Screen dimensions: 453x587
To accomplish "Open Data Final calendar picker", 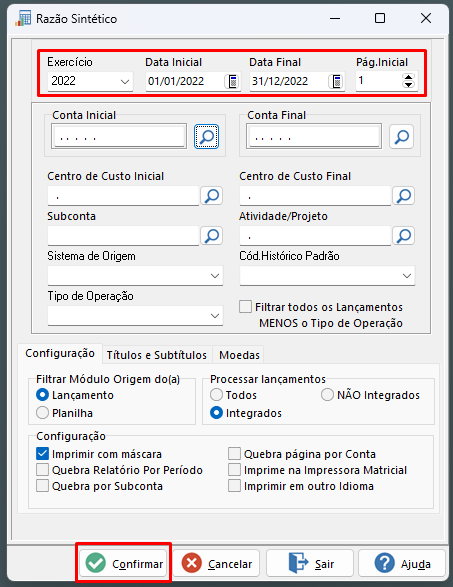I will (337, 81).
